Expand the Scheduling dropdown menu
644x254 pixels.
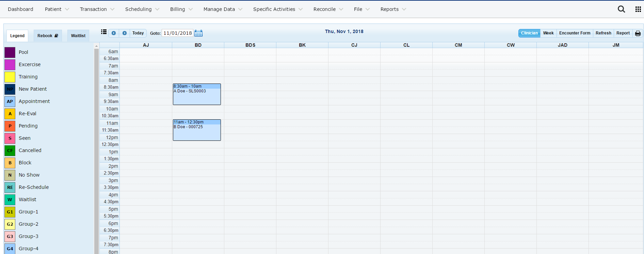[142, 9]
